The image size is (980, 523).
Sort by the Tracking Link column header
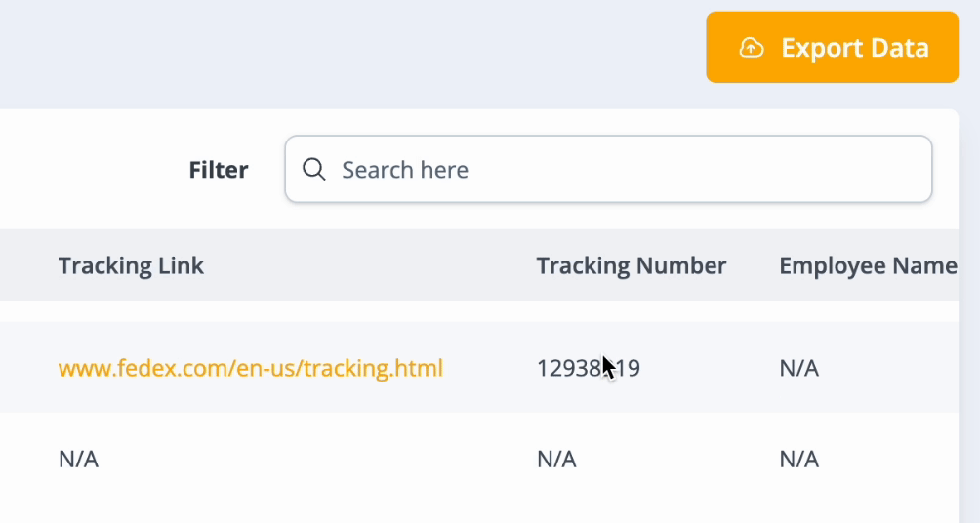click(x=131, y=265)
